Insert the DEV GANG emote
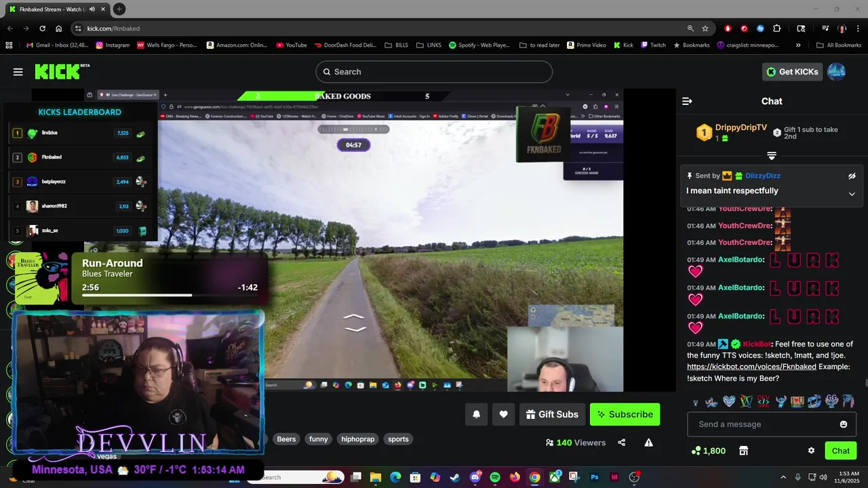Screen dimensions: 868x488 pos(764,401)
